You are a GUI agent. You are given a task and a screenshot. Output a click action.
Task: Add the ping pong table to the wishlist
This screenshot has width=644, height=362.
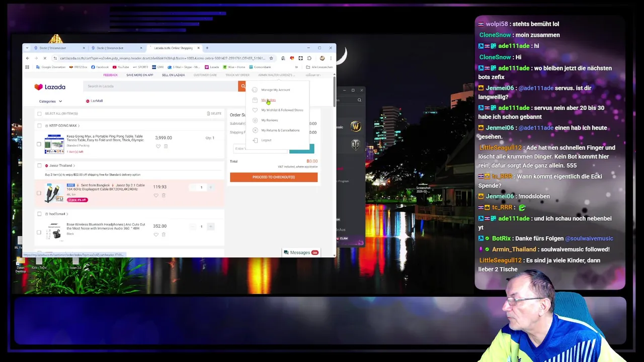coord(158,146)
